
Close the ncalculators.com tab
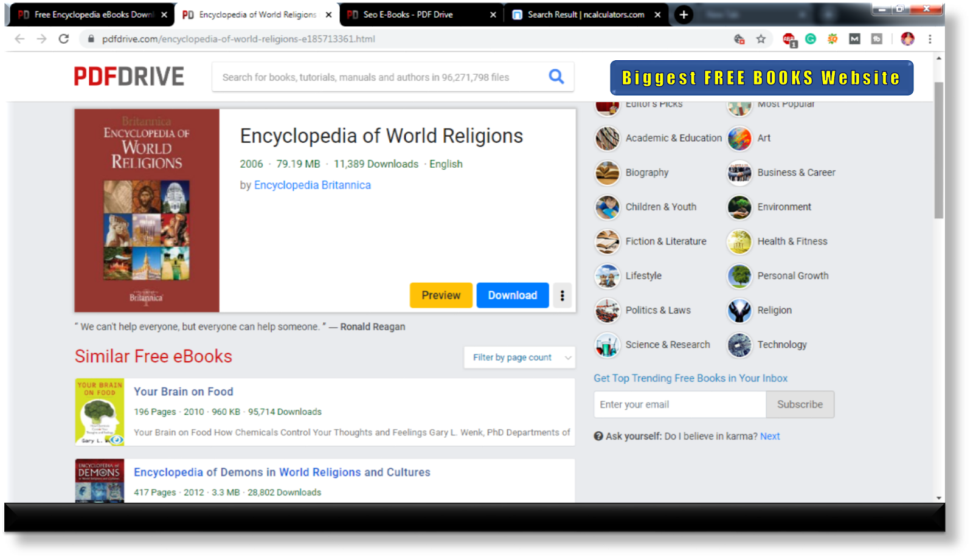coord(657,15)
